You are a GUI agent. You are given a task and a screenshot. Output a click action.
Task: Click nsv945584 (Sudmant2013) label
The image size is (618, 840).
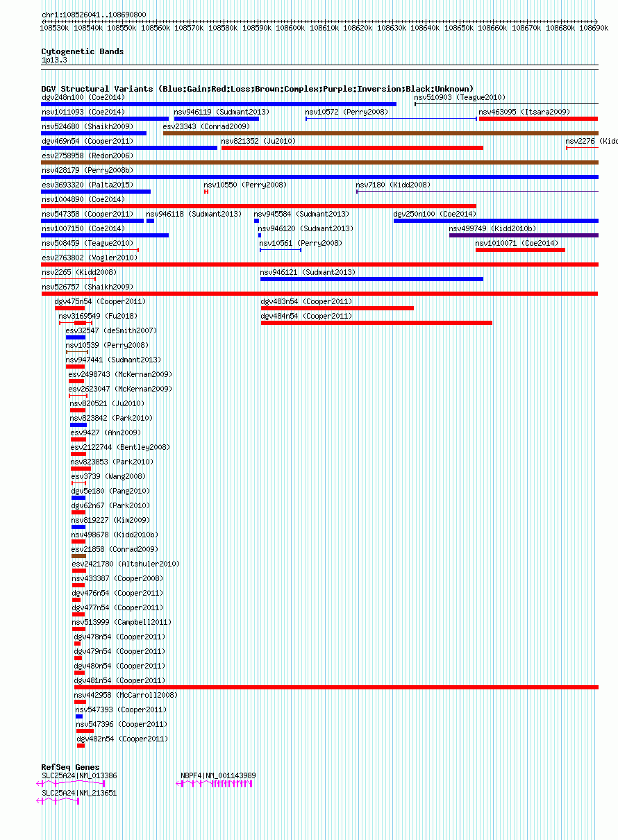[x=301, y=214]
